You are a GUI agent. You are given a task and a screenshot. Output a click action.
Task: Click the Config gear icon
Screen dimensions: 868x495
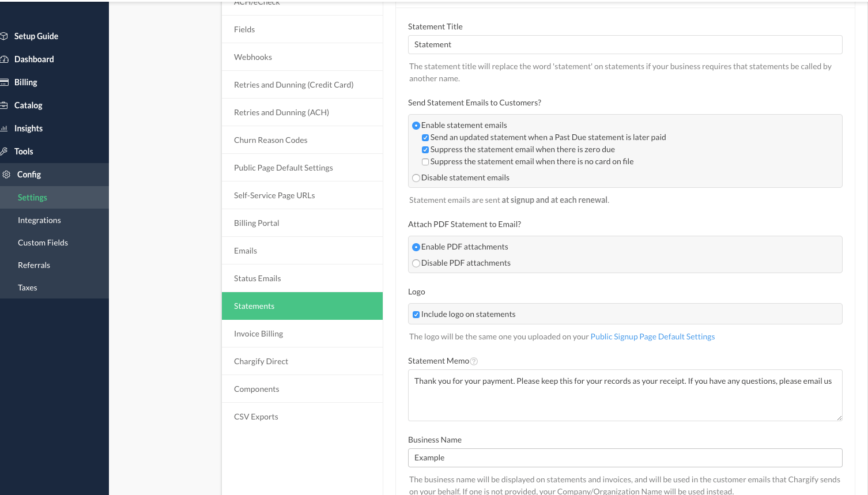6,175
